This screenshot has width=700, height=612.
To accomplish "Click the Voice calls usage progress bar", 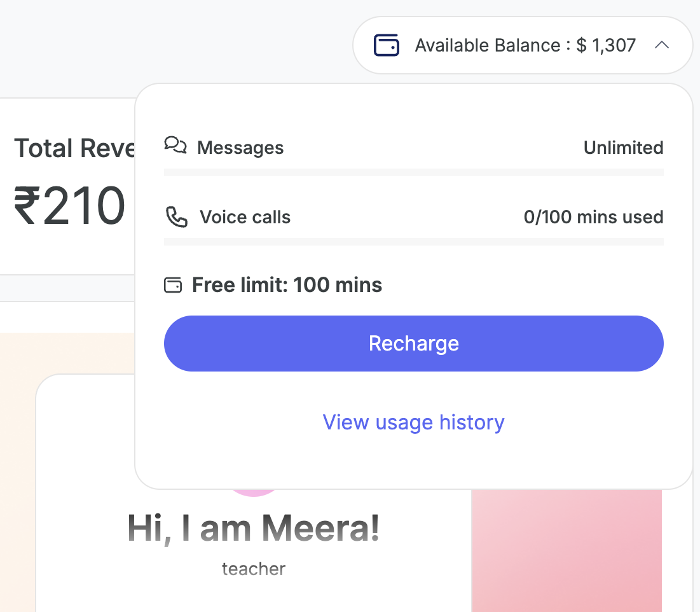I will click(413, 242).
